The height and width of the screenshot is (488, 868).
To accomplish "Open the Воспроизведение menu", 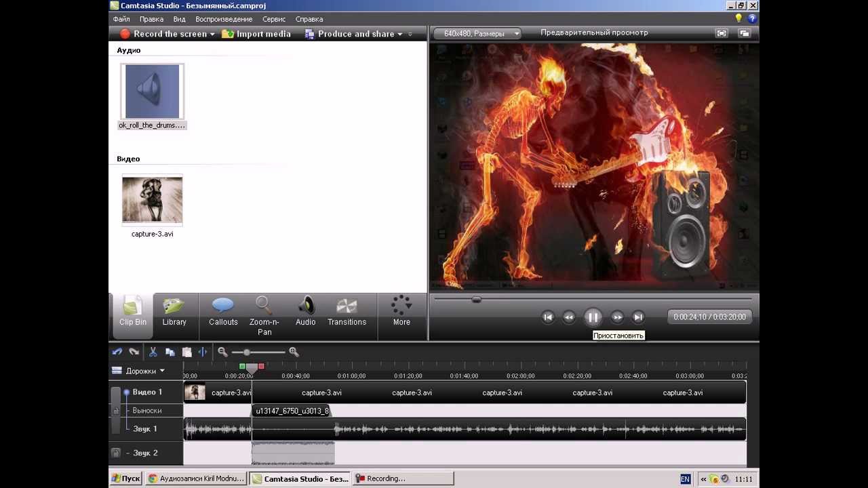I will pos(224,19).
